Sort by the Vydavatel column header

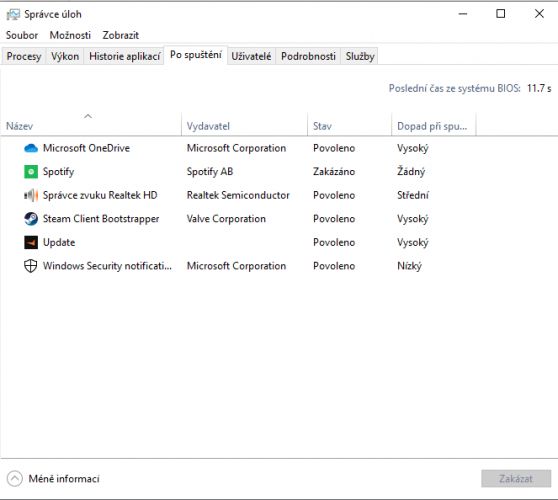[x=244, y=124]
